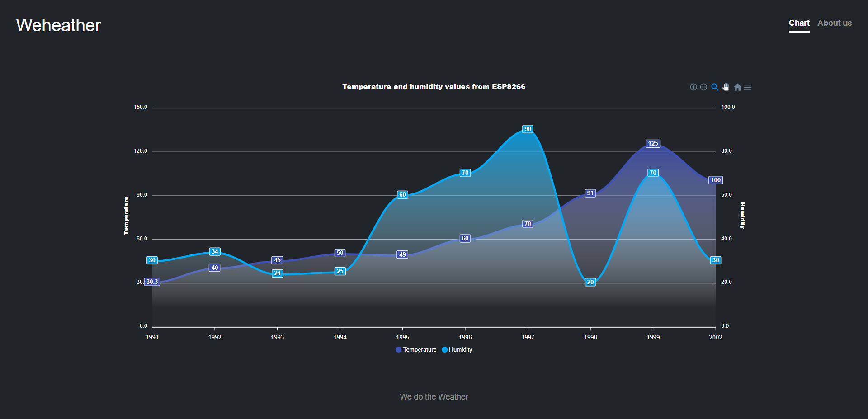
Task: Click the 2002 x-axis label
Action: coord(716,338)
